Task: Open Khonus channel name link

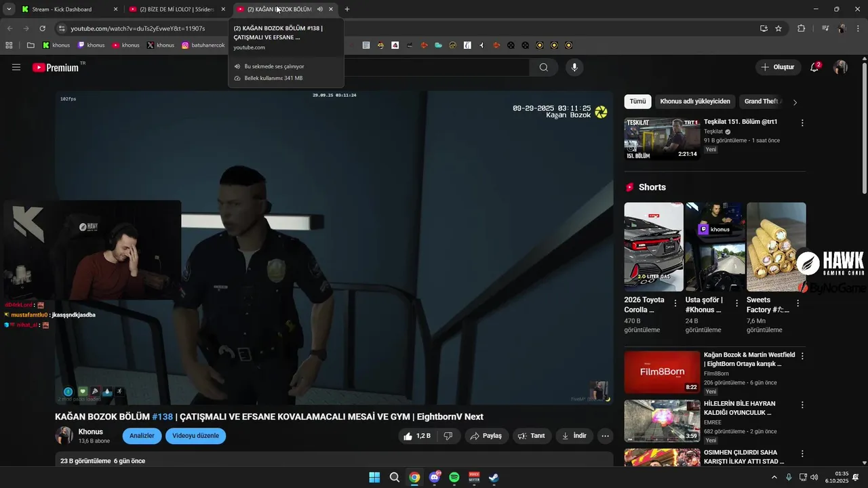Action: pos(91,432)
